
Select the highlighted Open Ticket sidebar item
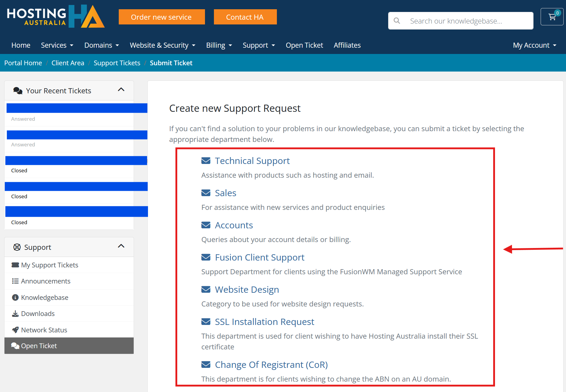tap(69, 346)
